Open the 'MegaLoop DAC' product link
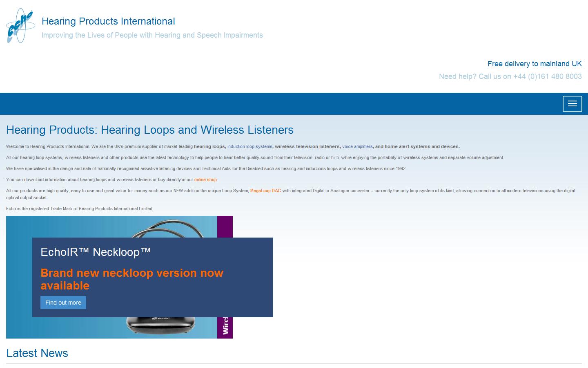The height and width of the screenshot is (368, 588). 265,191
